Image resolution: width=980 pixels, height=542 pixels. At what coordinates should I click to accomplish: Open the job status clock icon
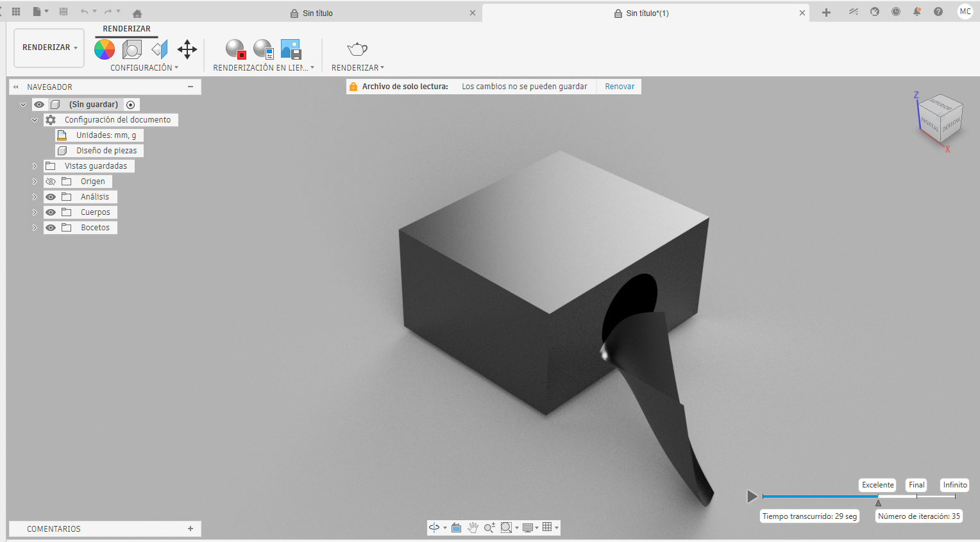click(x=896, y=12)
